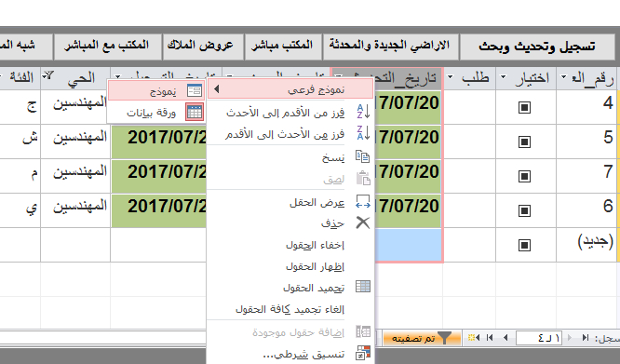Click the filter funnel icon in الحي header
620x364 pixels.
coord(48,74)
